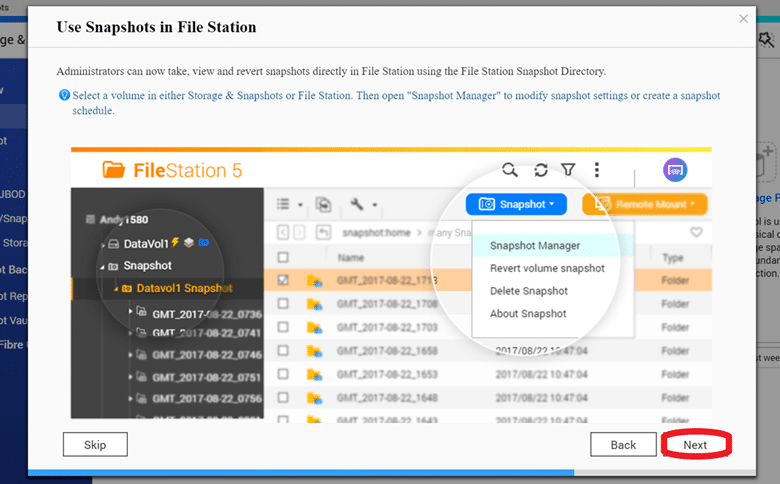Screen dimensions: 780x484
Task: Click the stacked layers icon beside DataVol1
Action: (x=189, y=243)
